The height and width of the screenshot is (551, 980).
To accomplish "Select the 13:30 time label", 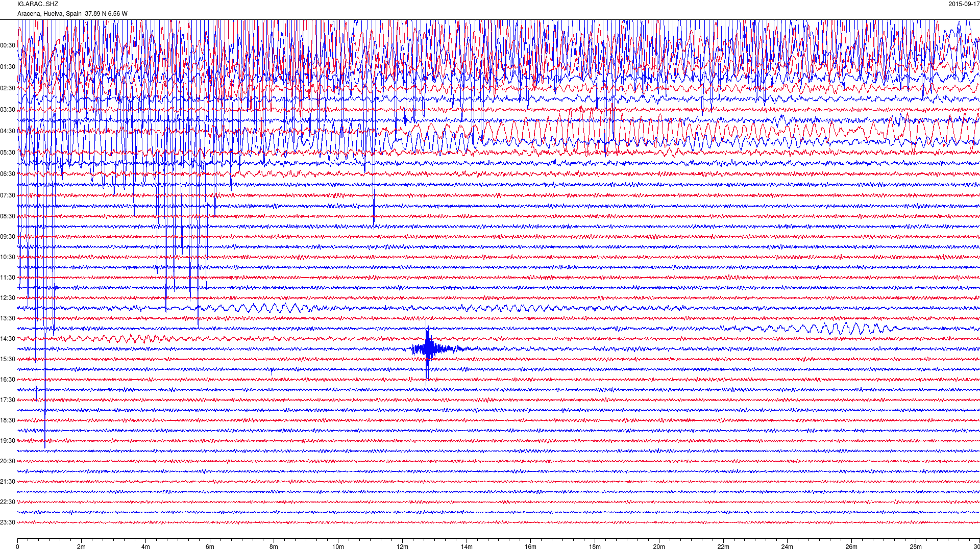I will tap(8, 318).
